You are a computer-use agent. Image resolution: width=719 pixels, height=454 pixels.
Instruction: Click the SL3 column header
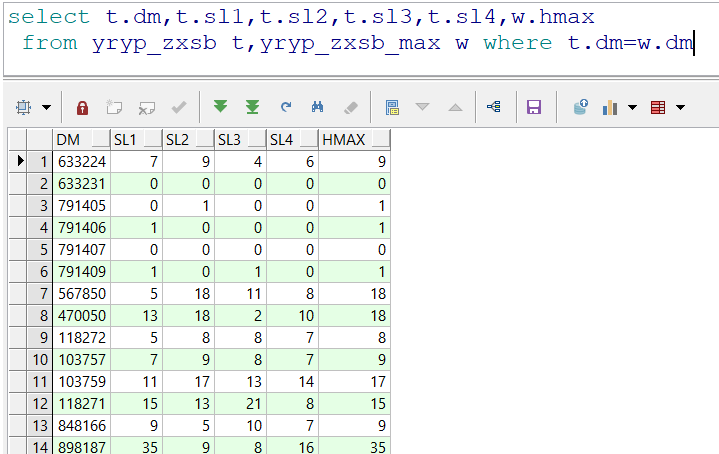click(x=240, y=139)
